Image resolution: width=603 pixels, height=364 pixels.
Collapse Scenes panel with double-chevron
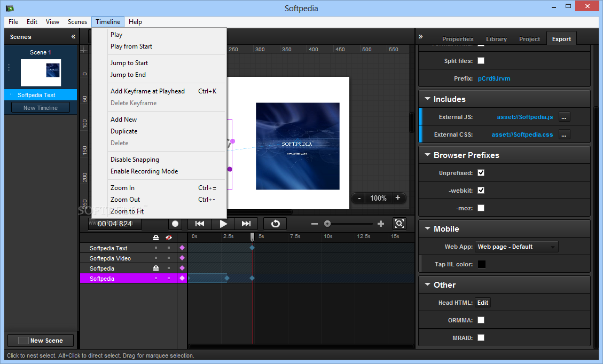coord(73,37)
